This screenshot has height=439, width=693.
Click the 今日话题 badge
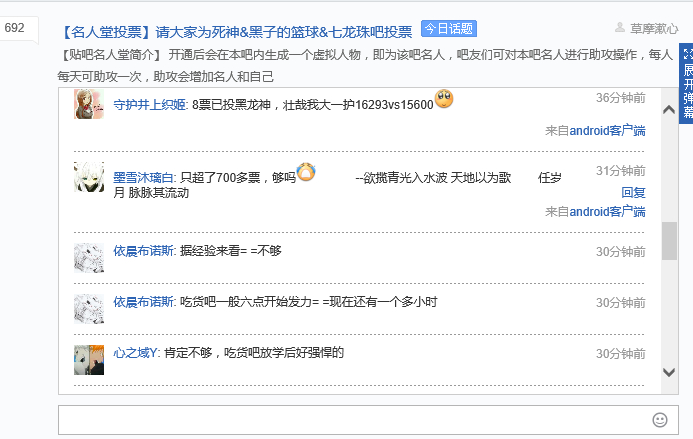click(x=449, y=29)
